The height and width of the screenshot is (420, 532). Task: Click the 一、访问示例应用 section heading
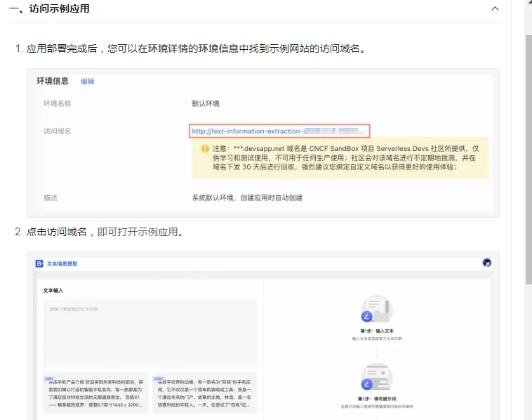(x=50, y=8)
